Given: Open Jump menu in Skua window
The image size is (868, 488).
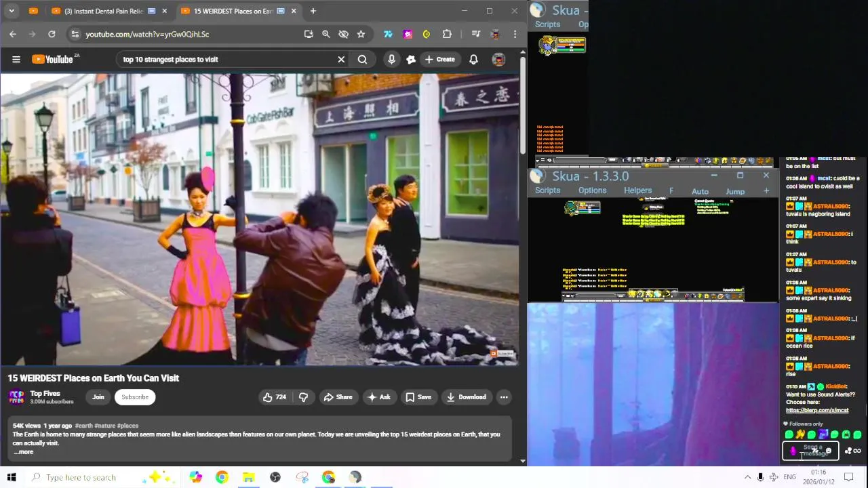Looking at the screenshot, I should click(x=735, y=192).
